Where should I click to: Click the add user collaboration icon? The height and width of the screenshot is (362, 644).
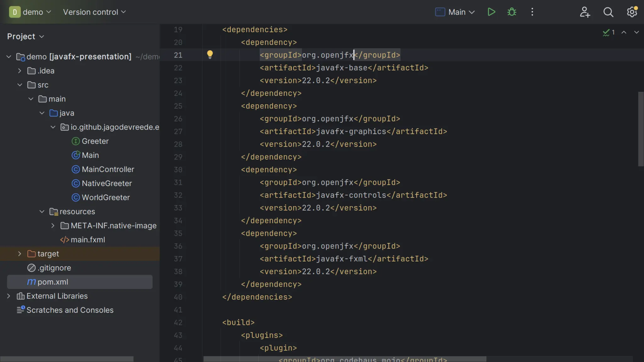tap(585, 12)
